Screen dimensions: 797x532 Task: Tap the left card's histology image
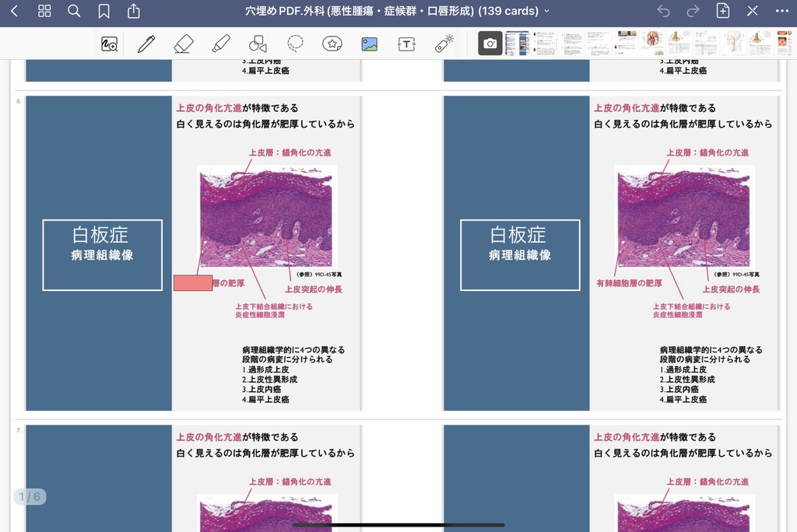(x=267, y=216)
